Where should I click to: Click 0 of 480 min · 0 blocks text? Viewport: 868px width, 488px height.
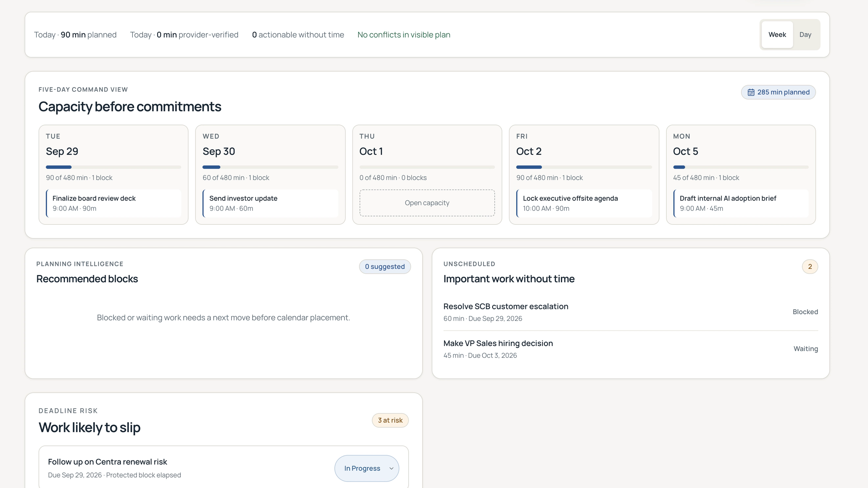tap(393, 178)
